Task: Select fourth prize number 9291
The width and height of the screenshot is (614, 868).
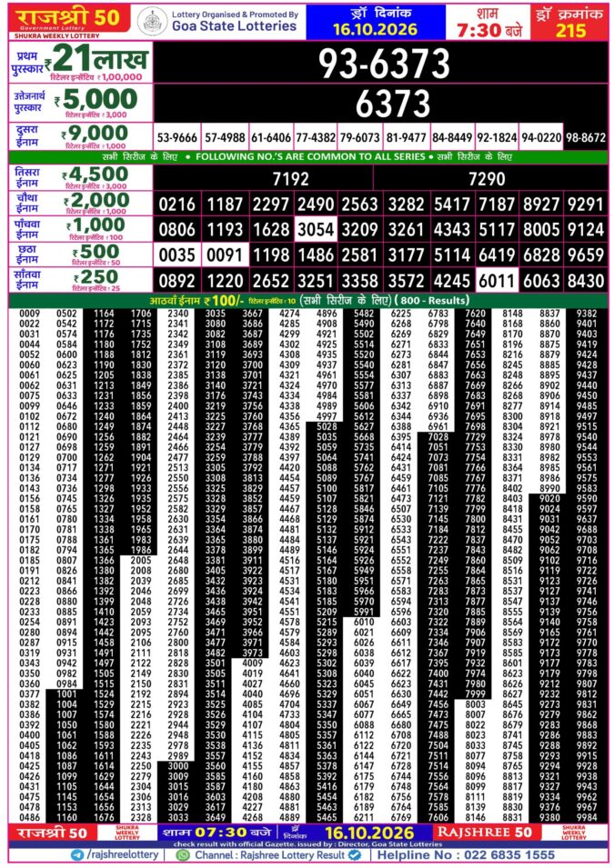Action: coord(586,205)
